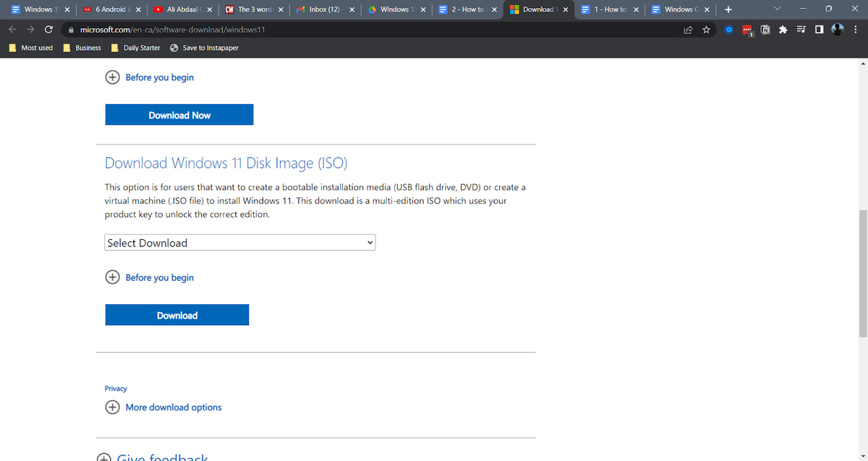Image resolution: width=868 pixels, height=461 pixels.
Task: Open the Extensions puzzle piece menu
Action: coord(783,30)
